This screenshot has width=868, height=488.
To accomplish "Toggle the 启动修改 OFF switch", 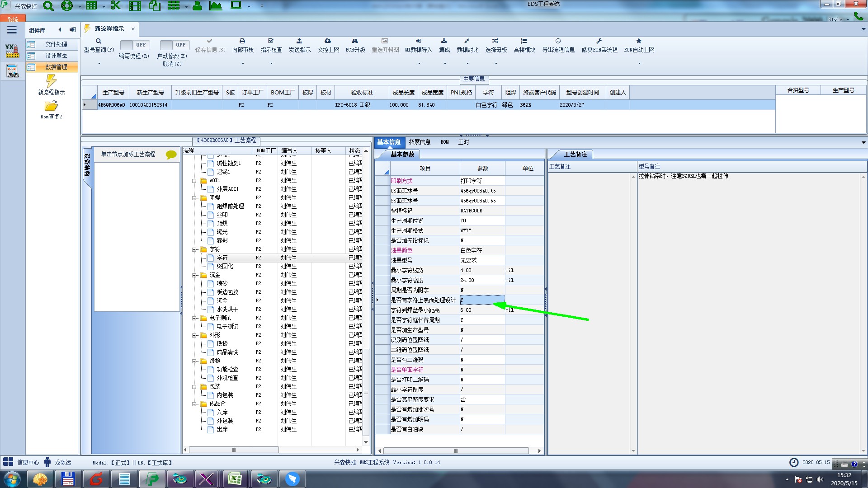I will pyautogui.click(x=174, y=45).
